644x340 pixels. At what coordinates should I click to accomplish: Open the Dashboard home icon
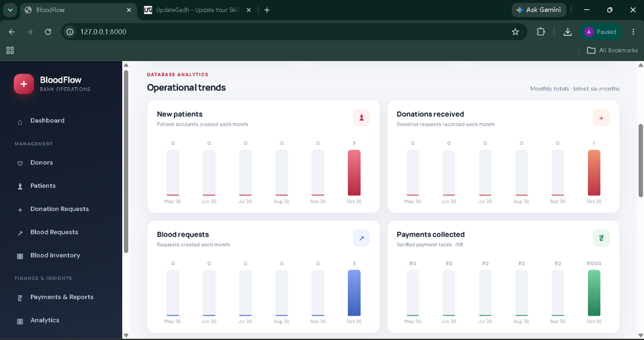[19, 122]
